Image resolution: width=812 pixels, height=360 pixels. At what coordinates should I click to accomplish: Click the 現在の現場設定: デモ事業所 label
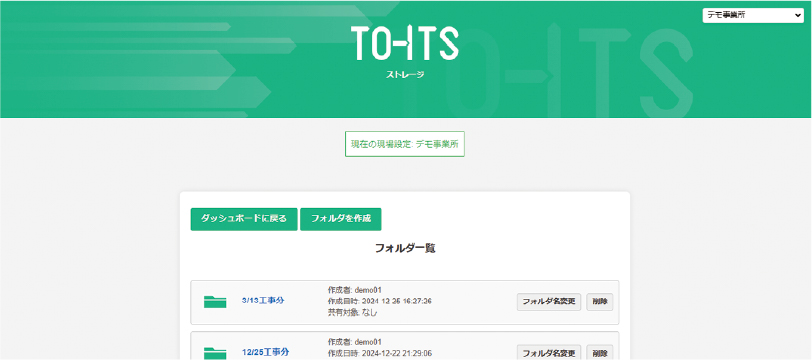pyautogui.click(x=405, y=144)
